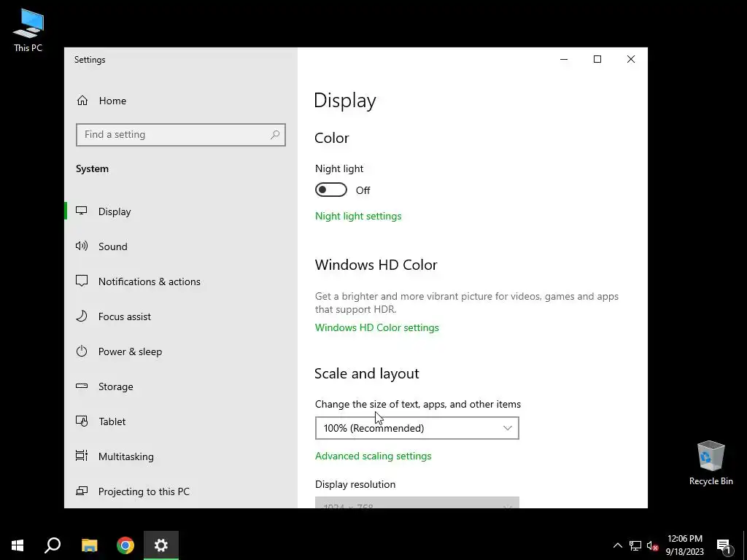Toggle the Night light switch
This screenshot has width=747, height=560.
point(331,190)
